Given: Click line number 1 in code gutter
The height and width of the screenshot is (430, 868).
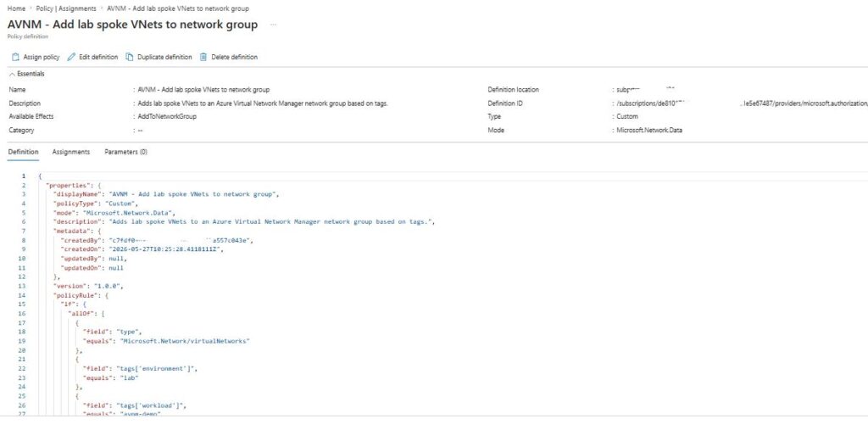Looking at the screenshot, I should tap(23, 176).
